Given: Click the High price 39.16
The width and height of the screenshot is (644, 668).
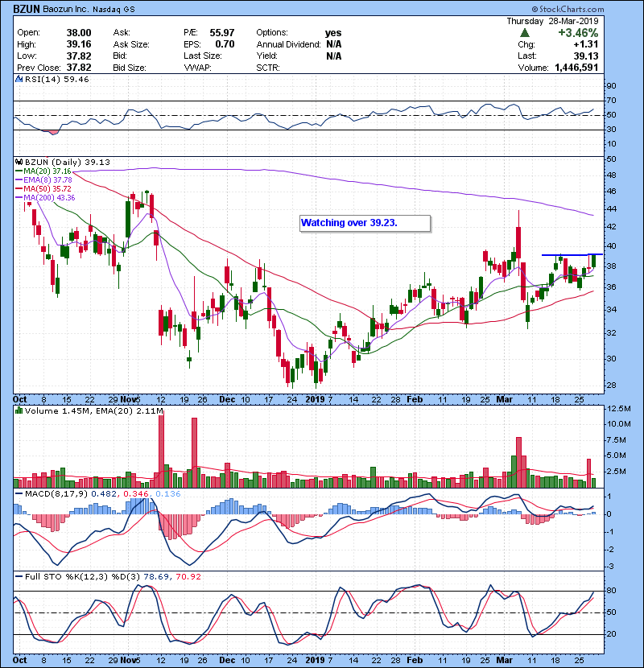Looking at the screenshot, I should point(79,44).
